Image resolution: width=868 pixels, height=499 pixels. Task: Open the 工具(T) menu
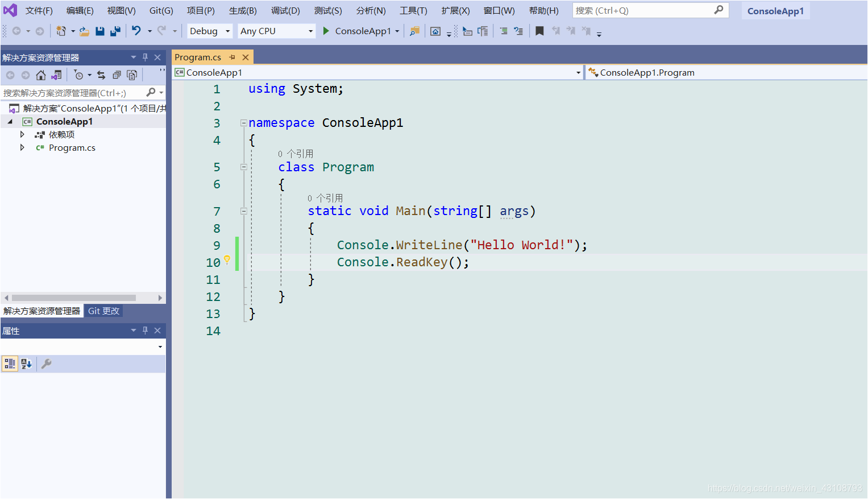(x=413, y=11)
